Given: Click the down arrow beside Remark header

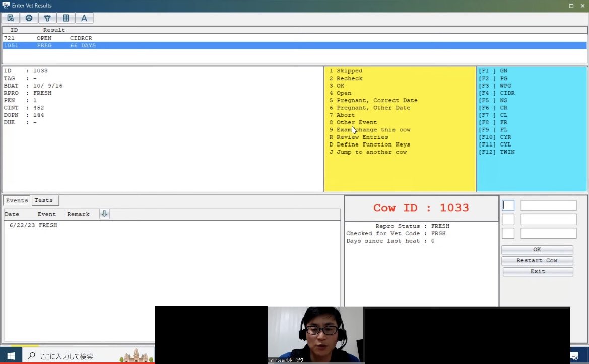Looking at the screenshot, I should [104, 214].
